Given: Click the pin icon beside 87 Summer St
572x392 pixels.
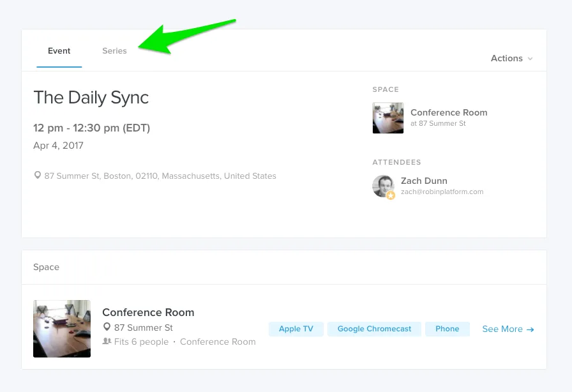Looking at the screenshot, I should coord(107,327).
